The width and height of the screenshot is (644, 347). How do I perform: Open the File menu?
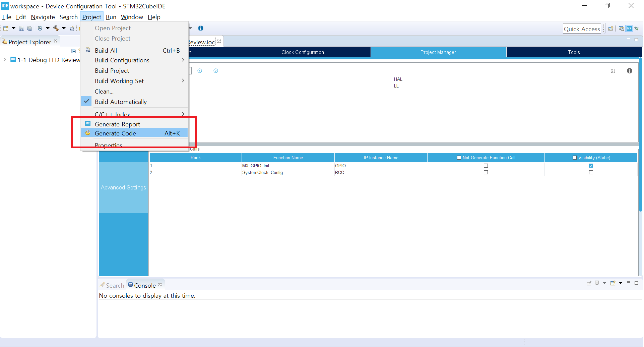7,17
